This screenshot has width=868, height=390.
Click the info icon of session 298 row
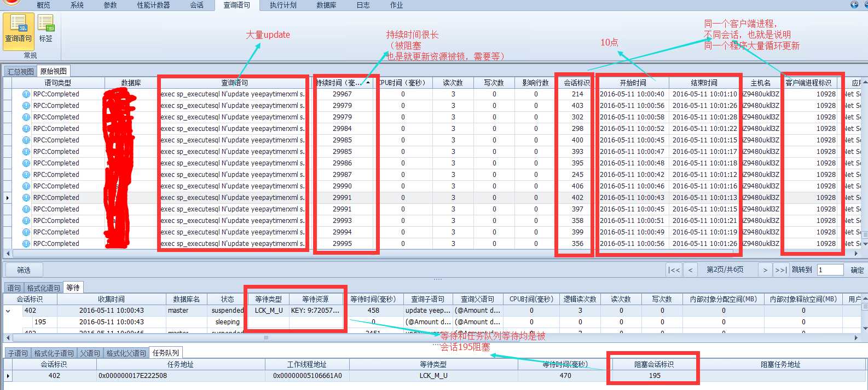click(26, 129)
